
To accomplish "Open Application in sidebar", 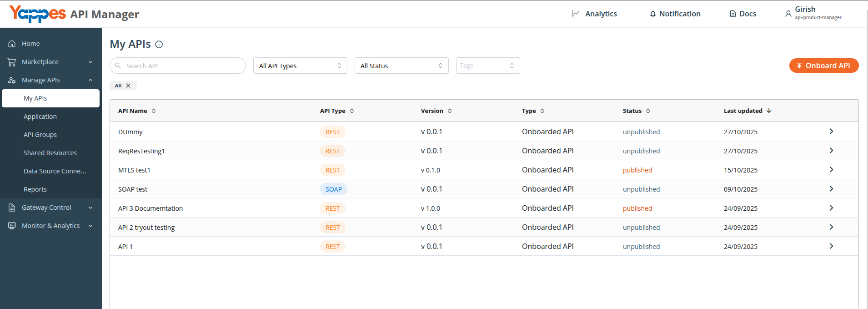I will [40, 117].
